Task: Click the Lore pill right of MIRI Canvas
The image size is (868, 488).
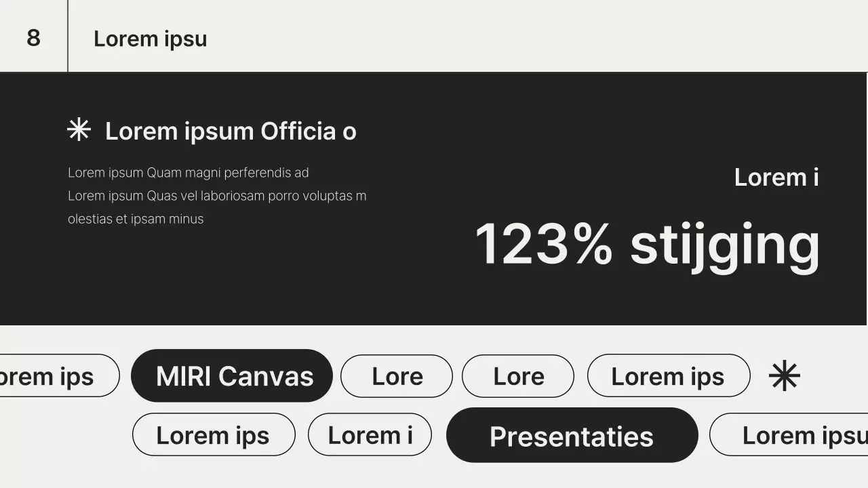Action: 397,376
